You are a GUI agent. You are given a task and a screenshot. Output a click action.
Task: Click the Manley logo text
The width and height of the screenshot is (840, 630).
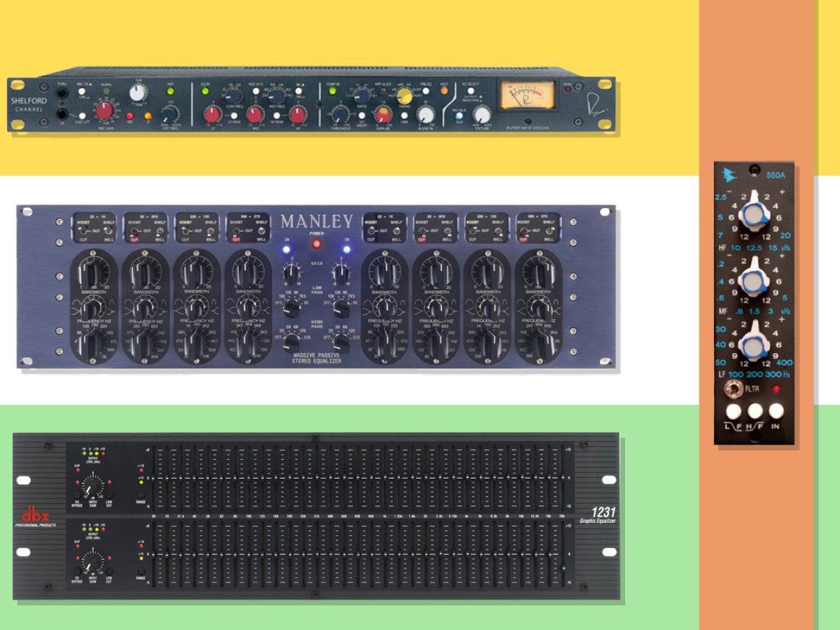pos(317,221)
